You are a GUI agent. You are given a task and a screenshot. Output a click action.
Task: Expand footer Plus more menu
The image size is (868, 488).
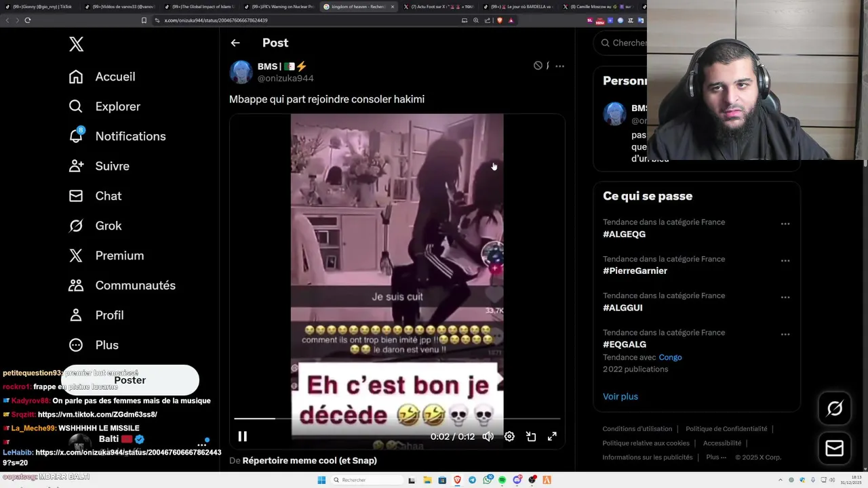click(x=715, y=457)
